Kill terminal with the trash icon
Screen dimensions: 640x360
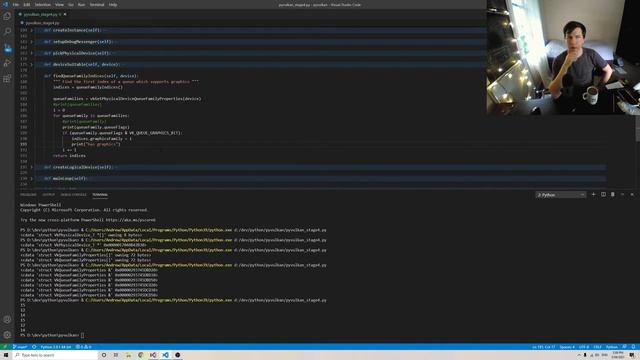coord(613,195)
